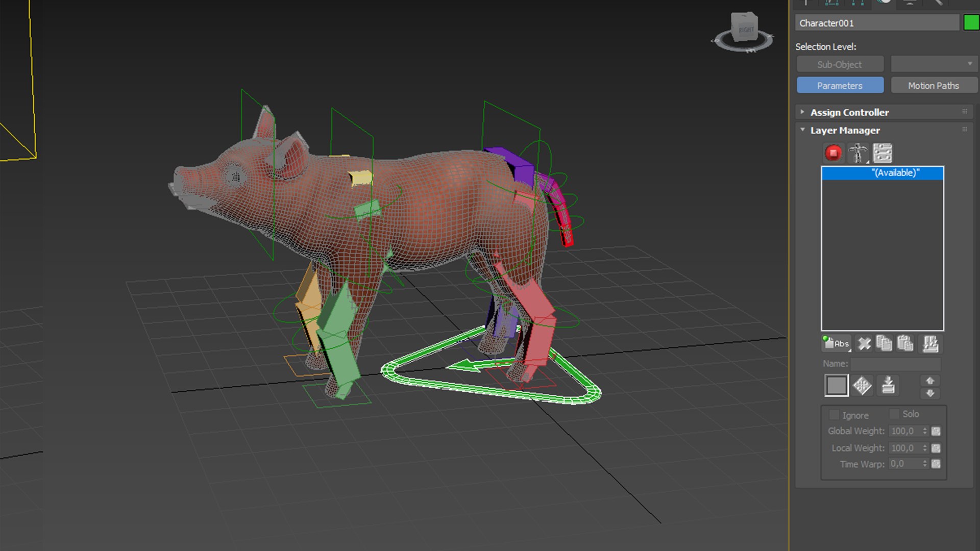Viewport: 980px width, 551px height.
Task: Click the Time Warp value field
Action: (905, 464)
